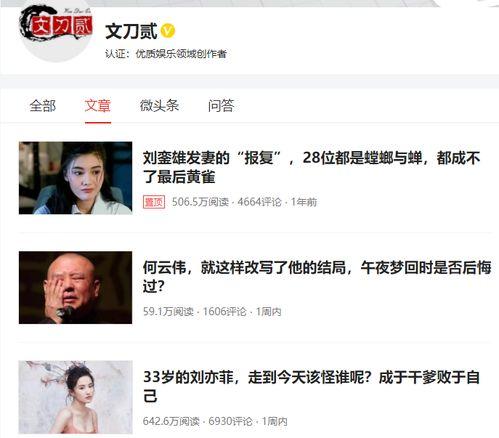Go to the 问答 tab
The height and width of the screenshot is (438, 499).
(x=221, y=106)
